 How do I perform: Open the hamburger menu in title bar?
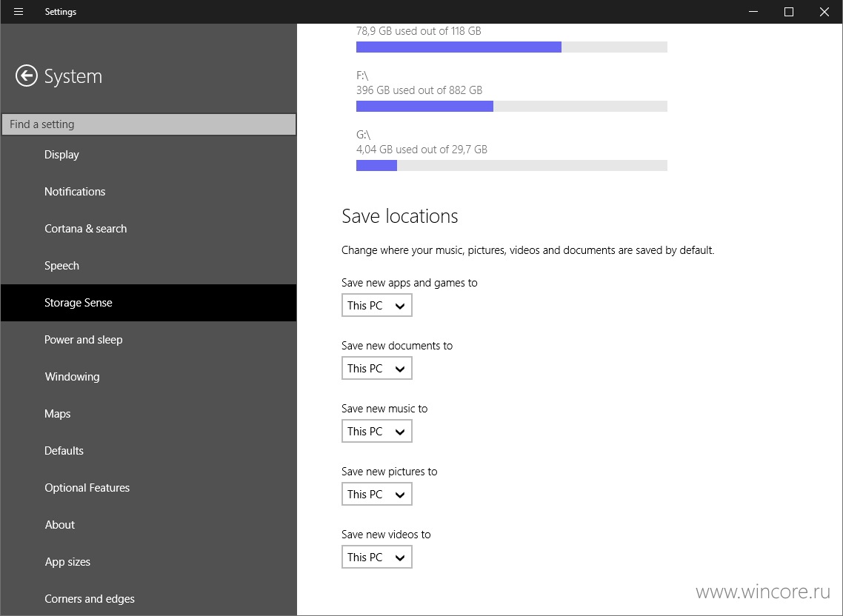pos(19,12)
